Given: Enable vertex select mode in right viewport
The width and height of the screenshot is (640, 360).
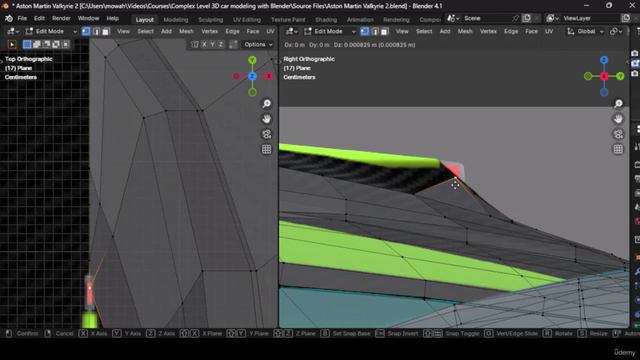Looking at the screenshot, I should [x=365, y=31].
